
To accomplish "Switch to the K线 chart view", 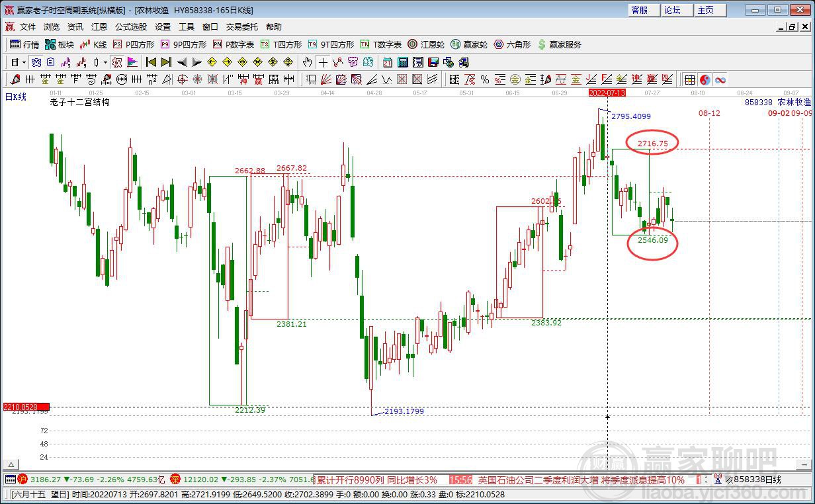I will [93, 44].
